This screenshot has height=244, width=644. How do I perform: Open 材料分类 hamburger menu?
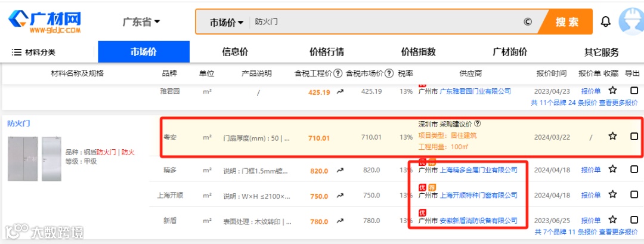tap(33, 52)
